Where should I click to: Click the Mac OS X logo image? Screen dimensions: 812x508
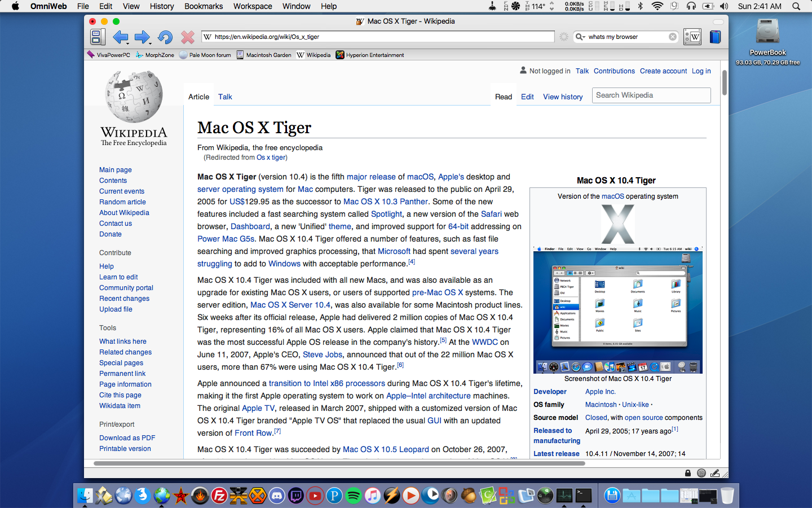(x=617, y=224)
